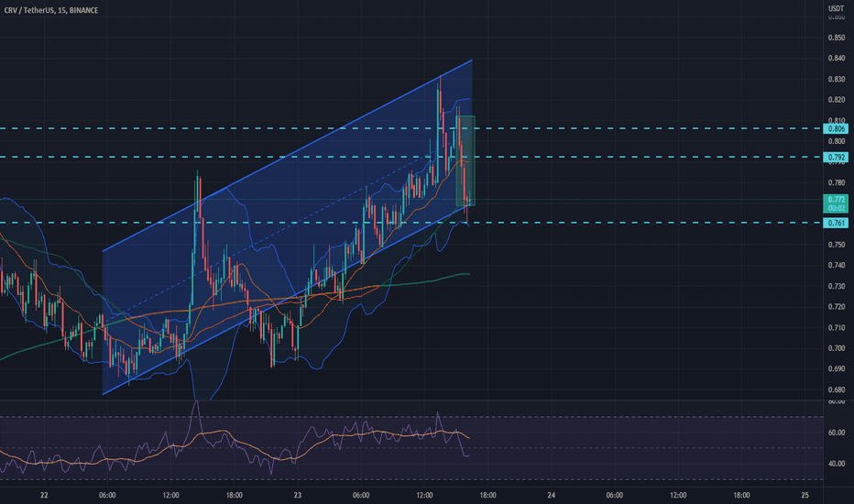Click the 0.730 price axis label
This screenshot has width=854, height=504.
pos(836,286)
